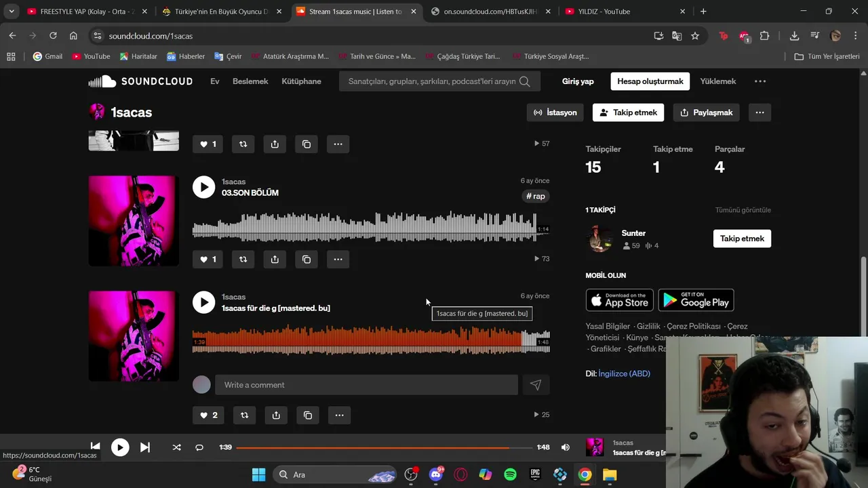Click the Write a comment field
This screenshot has height=488, width=868.
point(366,385)
